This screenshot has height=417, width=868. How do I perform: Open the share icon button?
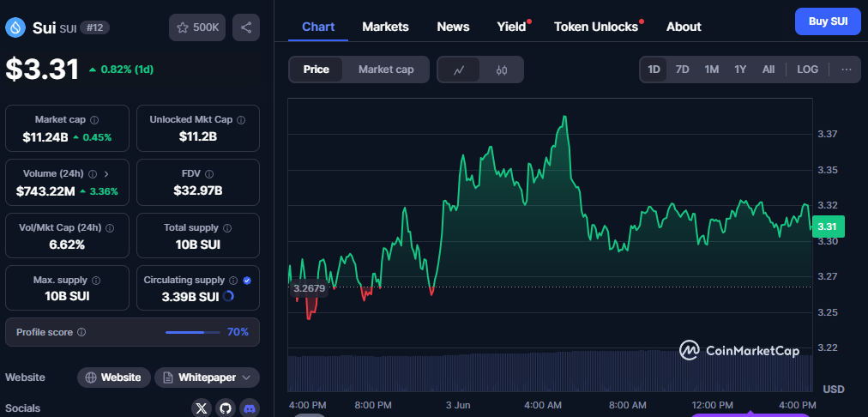click(x=246, y=27)
